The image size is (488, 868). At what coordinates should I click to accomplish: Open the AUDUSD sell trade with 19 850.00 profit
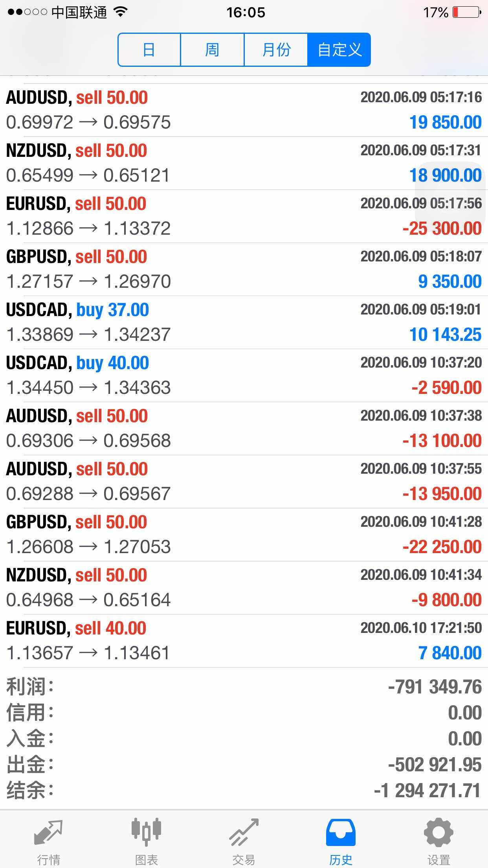click(x=244, y=110)
